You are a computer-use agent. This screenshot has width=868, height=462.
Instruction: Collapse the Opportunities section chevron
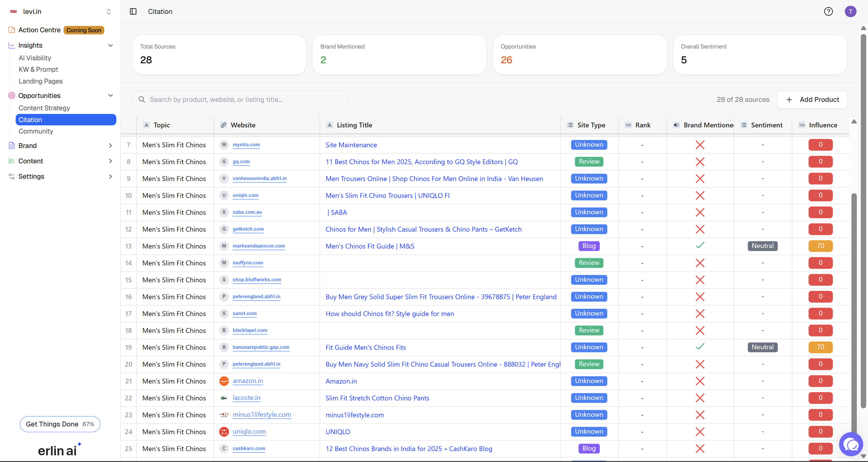tap(110, 96)
